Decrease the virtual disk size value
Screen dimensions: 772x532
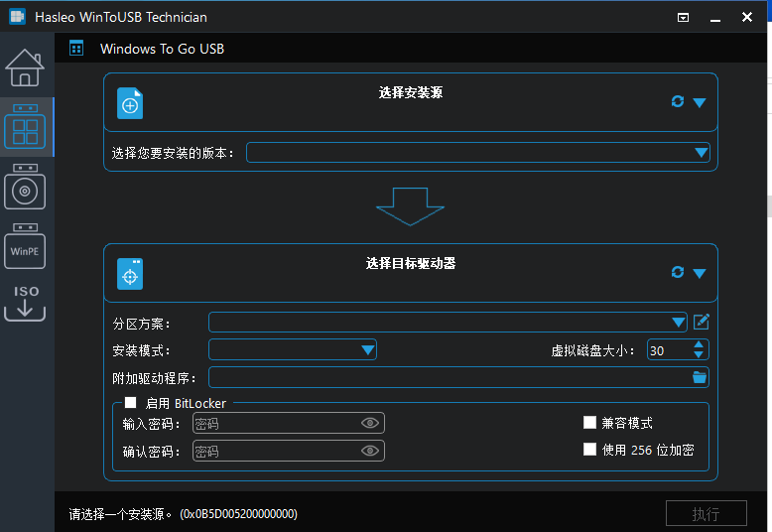click(699, 354)
